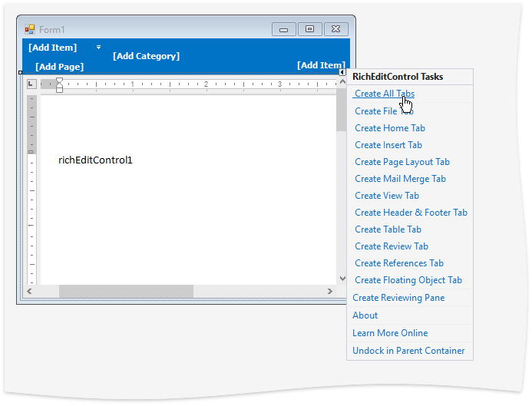532x406 pixels.
Task: Click the vertical scrollbar thumb
Action: [342, 110]
